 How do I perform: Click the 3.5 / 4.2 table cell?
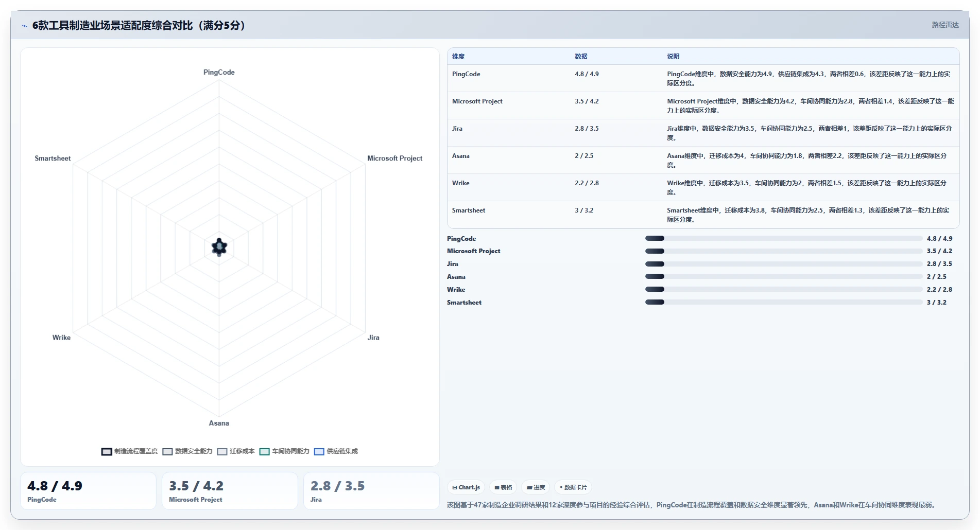tap(587, 101)
